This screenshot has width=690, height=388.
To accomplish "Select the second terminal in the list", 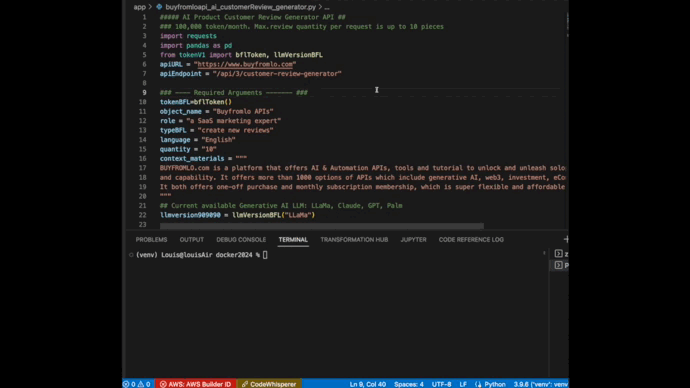I will [561, 265].
